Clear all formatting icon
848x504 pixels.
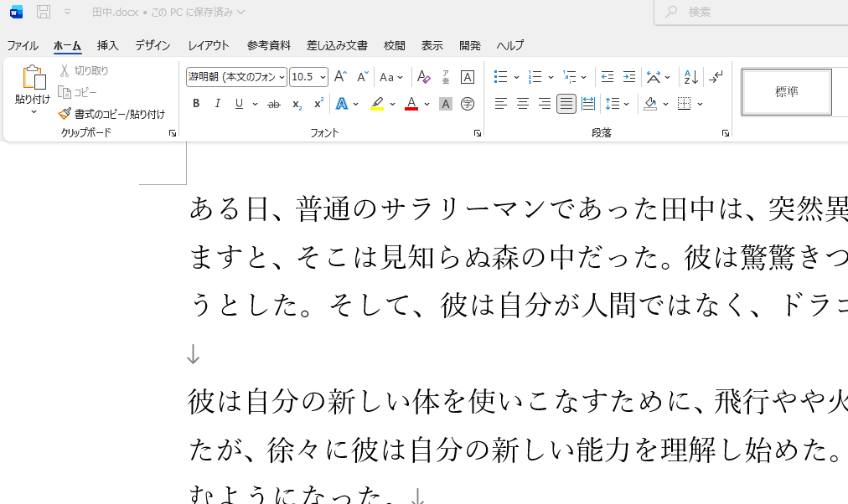point(423,77)
